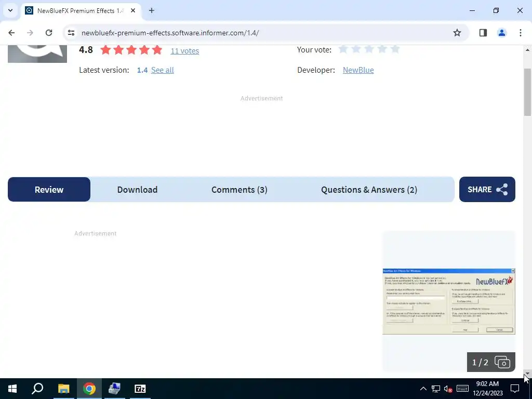The width and height of the screenshot is (532, 399).
Task: Select the Review tab
Action: point(49,189)
